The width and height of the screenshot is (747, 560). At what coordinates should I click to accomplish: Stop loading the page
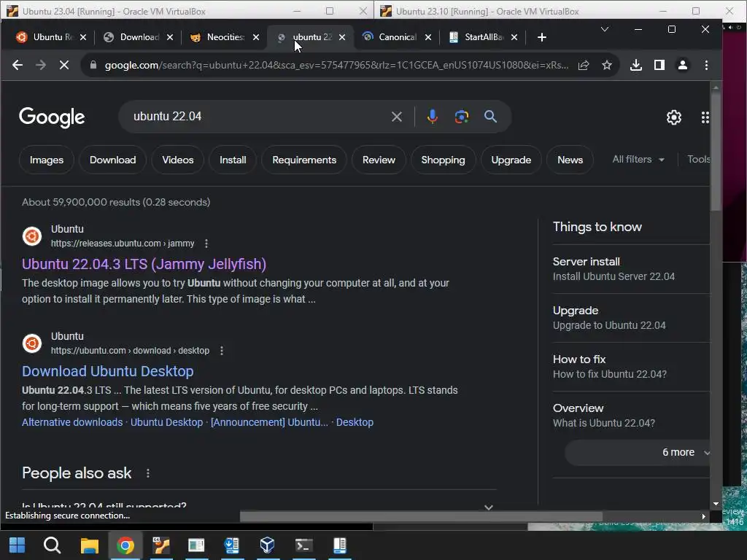[64, 65]
